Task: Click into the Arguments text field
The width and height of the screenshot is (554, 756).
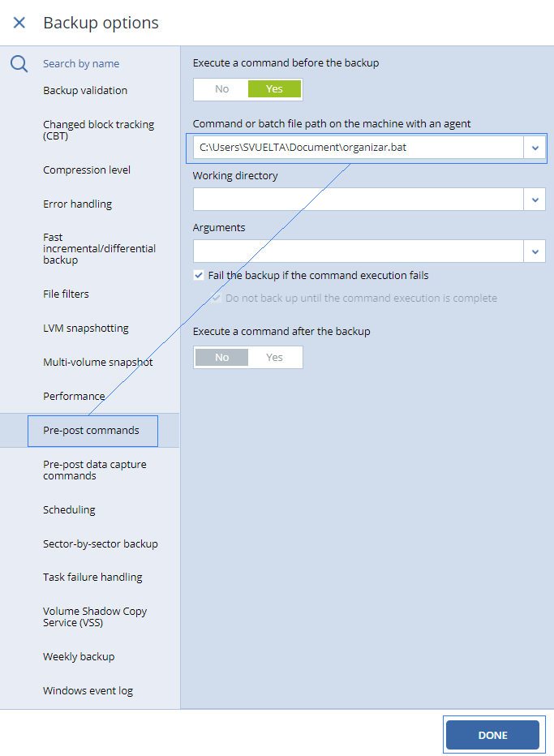Action: [x=357, y=251]
